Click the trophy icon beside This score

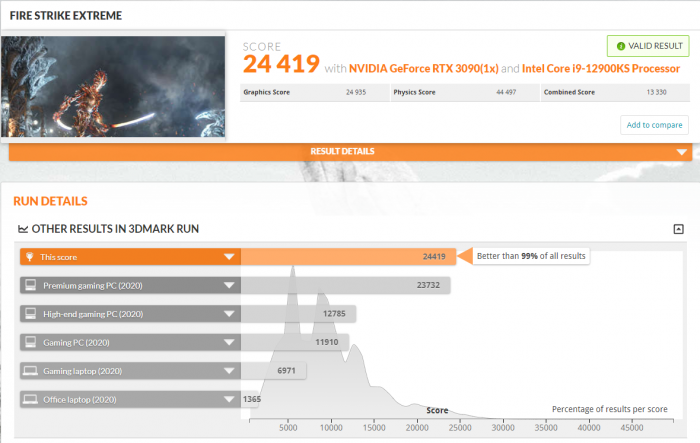(30, 257)
